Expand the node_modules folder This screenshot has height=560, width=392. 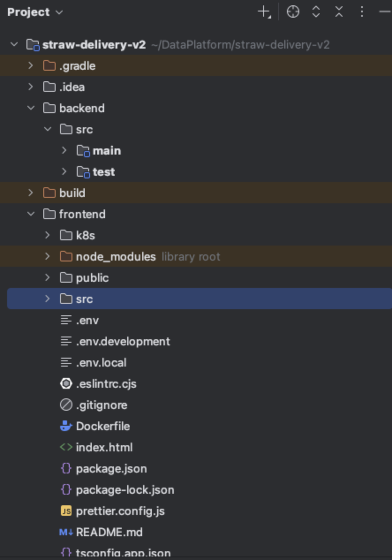47,257
